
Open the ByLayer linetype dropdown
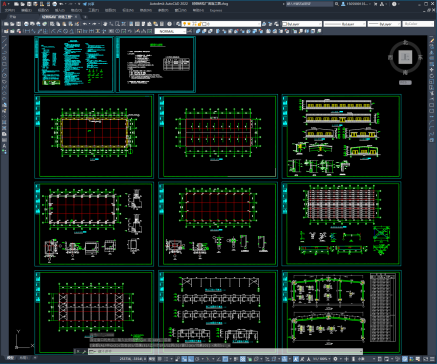pyautogui.click(x=345, y=24)
